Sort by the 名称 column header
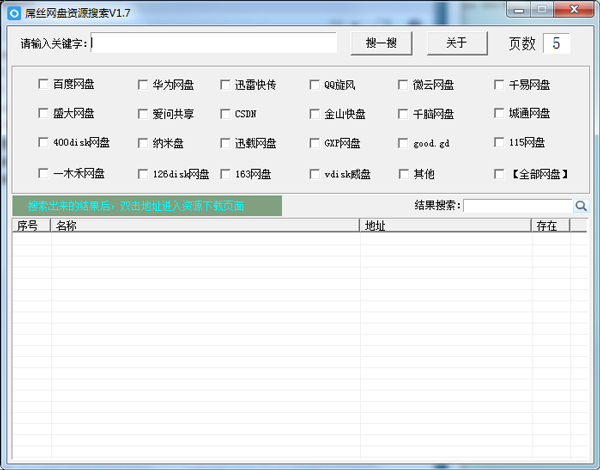Viewport: 600px width, 470px height. (x=205, y=226)
